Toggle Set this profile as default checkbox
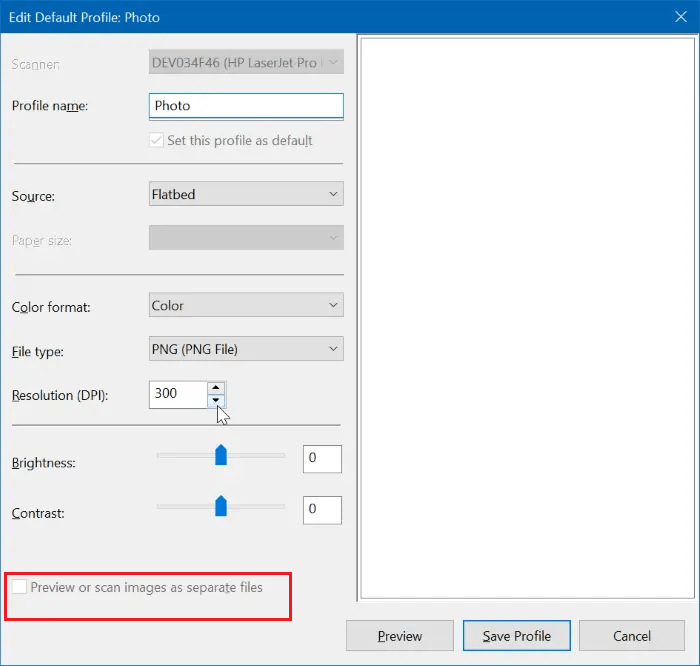The height and width of the screenshot is (666, 700). (x=156, y=140)
